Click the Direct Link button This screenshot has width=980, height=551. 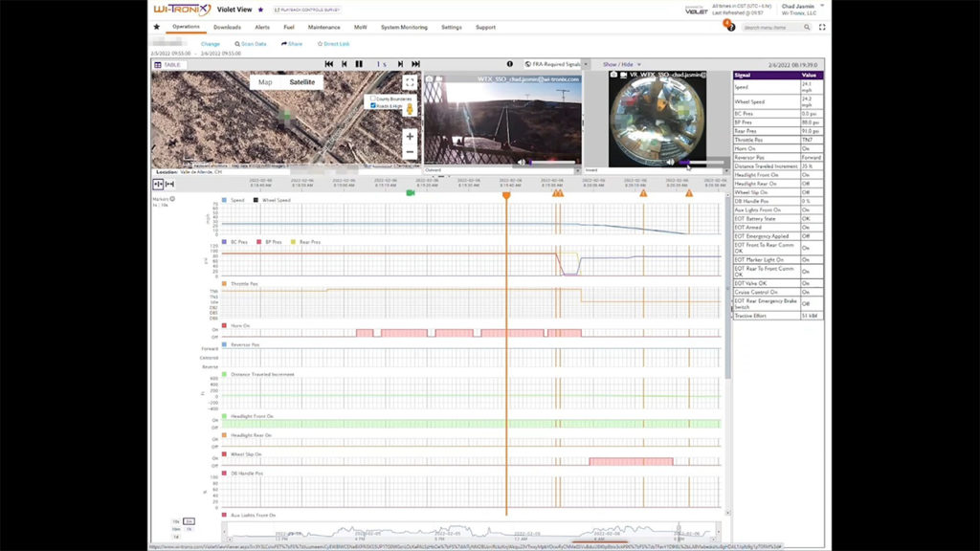click(x=334, y=44)
